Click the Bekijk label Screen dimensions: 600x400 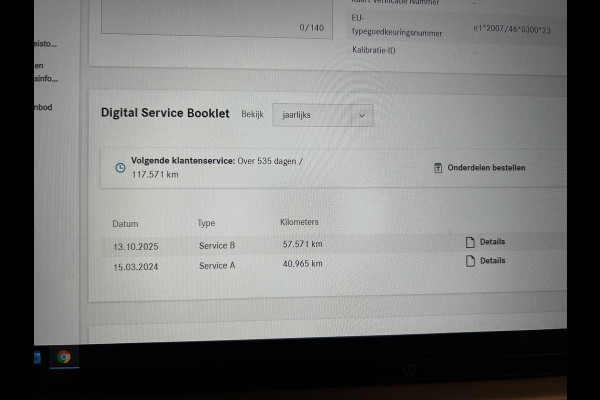(252, 114)
